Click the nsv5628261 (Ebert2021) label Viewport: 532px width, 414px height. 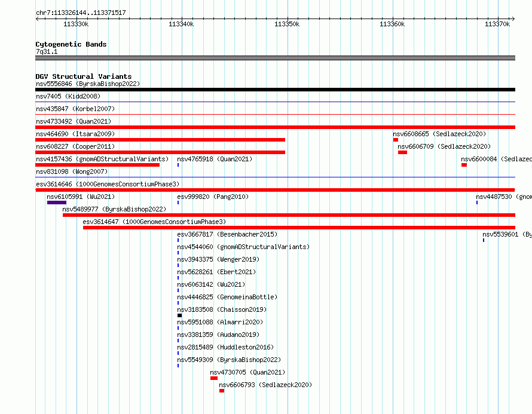216,272
